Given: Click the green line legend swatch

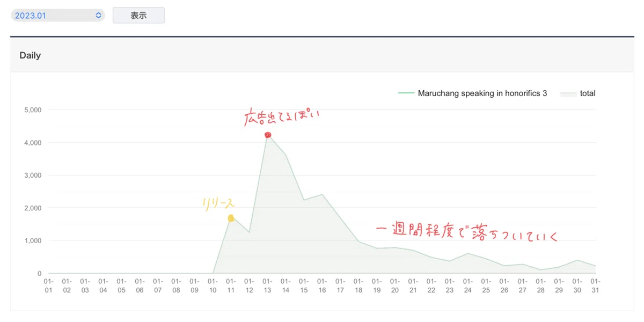Looking at the screenshot, I should 406,93.
